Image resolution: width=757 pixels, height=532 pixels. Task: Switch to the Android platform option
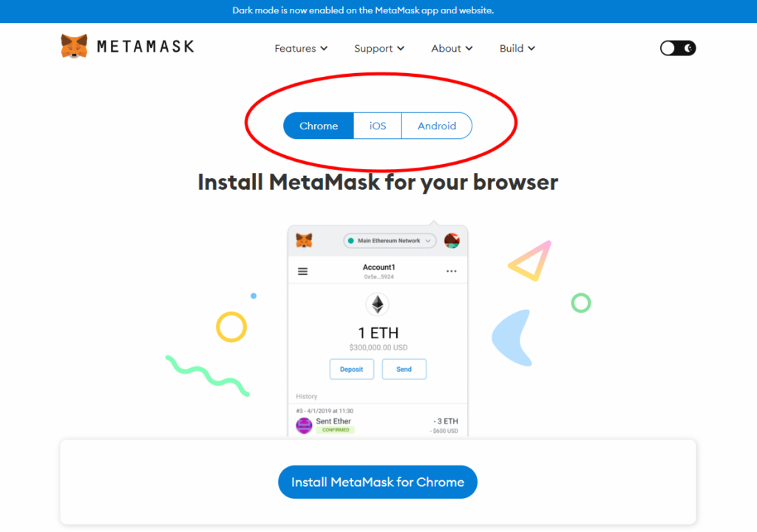pos(437,126)
